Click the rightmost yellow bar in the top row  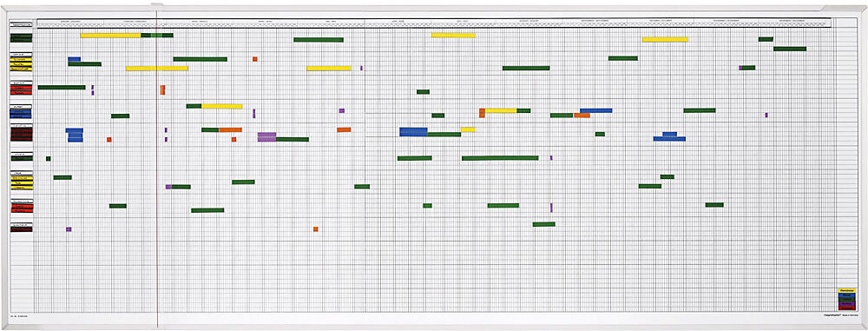[665, 39]
